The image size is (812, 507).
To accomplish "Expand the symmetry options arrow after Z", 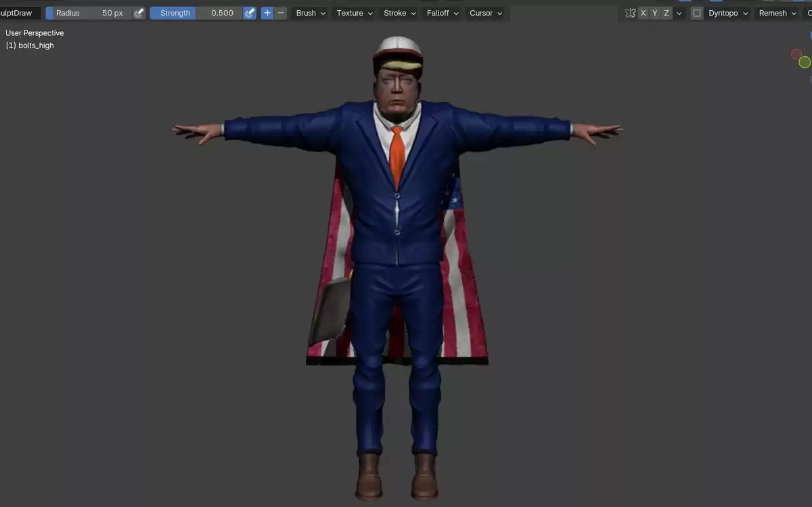I will (679, 13).
